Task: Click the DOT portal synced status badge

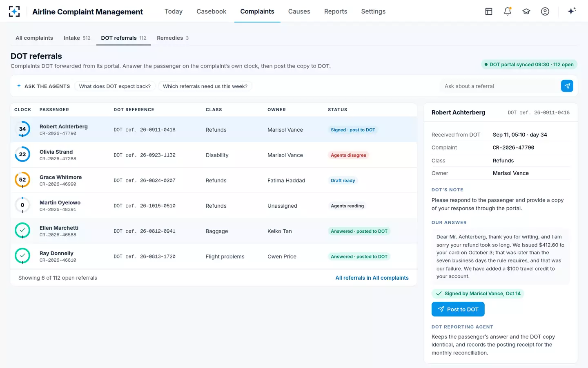Action: coord(529,65)
